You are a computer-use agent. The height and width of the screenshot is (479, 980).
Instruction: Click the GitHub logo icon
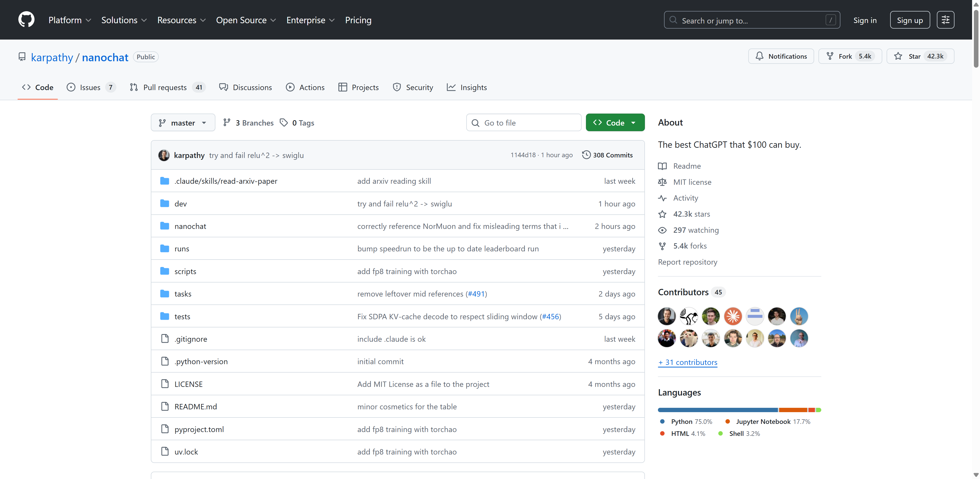pos(26,20)
